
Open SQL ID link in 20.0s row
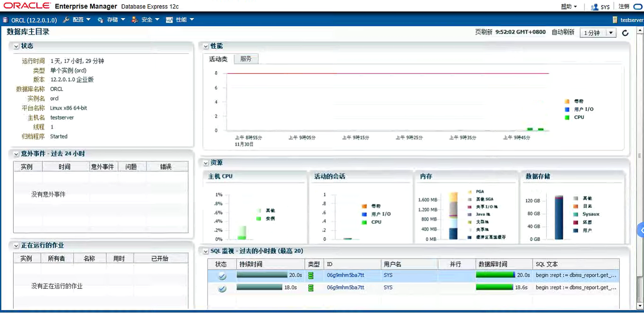coord(345,275)
